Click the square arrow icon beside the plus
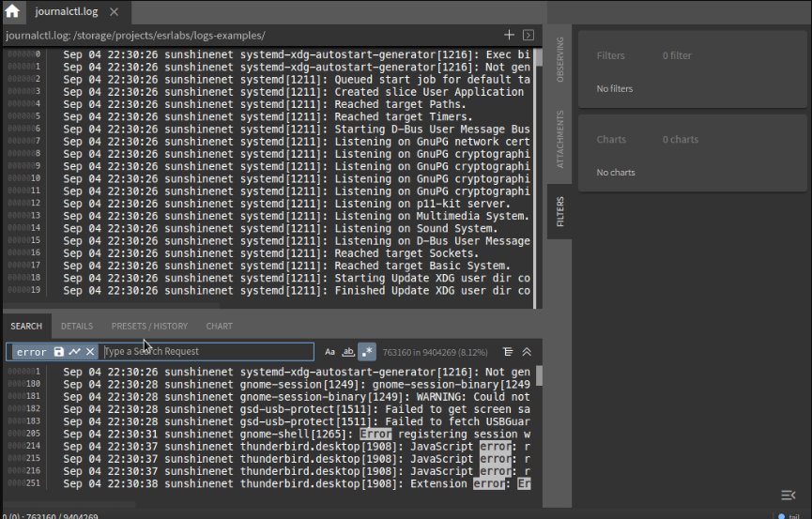The width and height of the screenshot is (812, 519). [x=529, y=35]
